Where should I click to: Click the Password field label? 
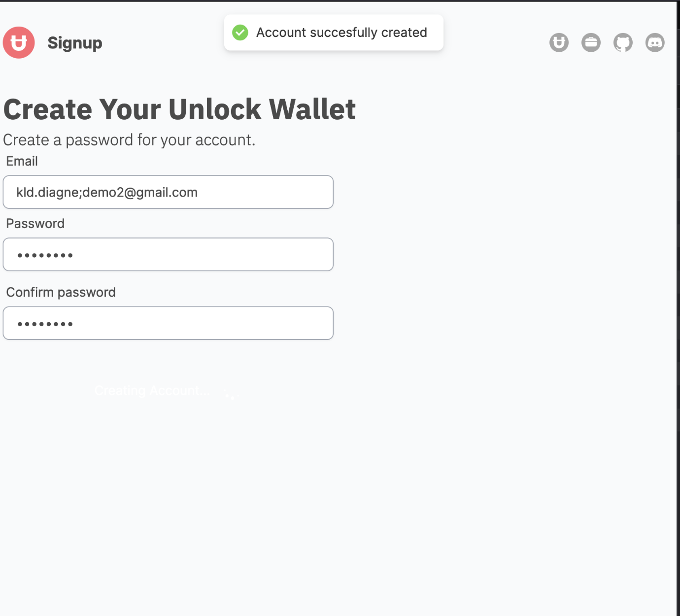click(x=35, y=223)
